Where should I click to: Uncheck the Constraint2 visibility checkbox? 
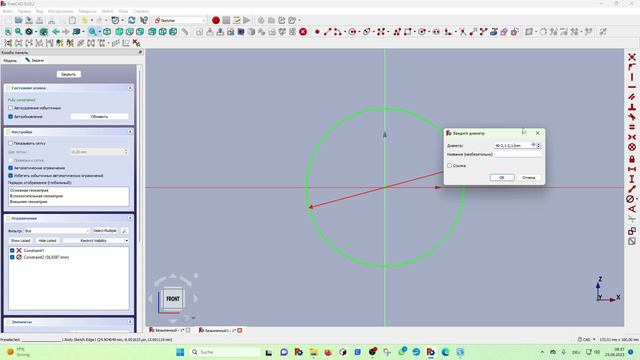pos(12,257)
